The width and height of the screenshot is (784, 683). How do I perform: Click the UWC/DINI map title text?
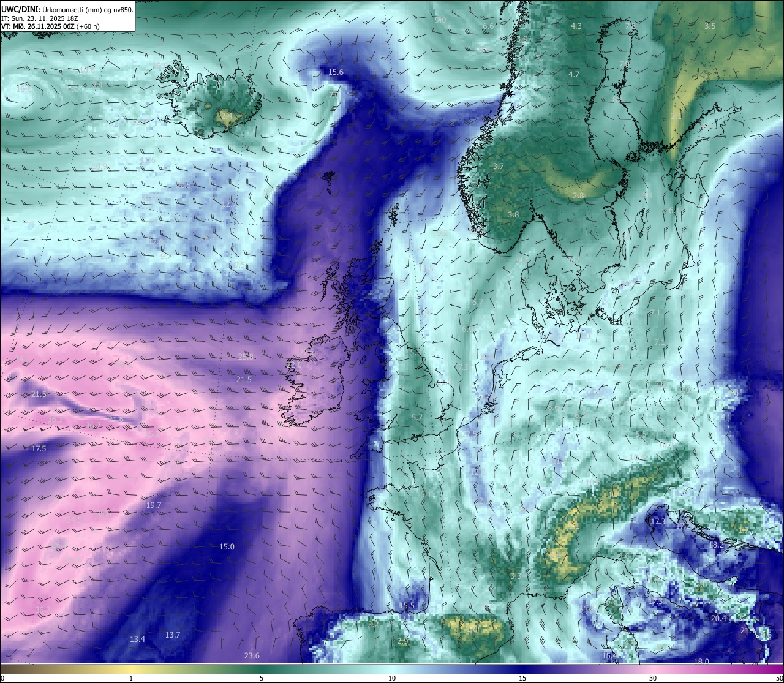tap(67, 9)
